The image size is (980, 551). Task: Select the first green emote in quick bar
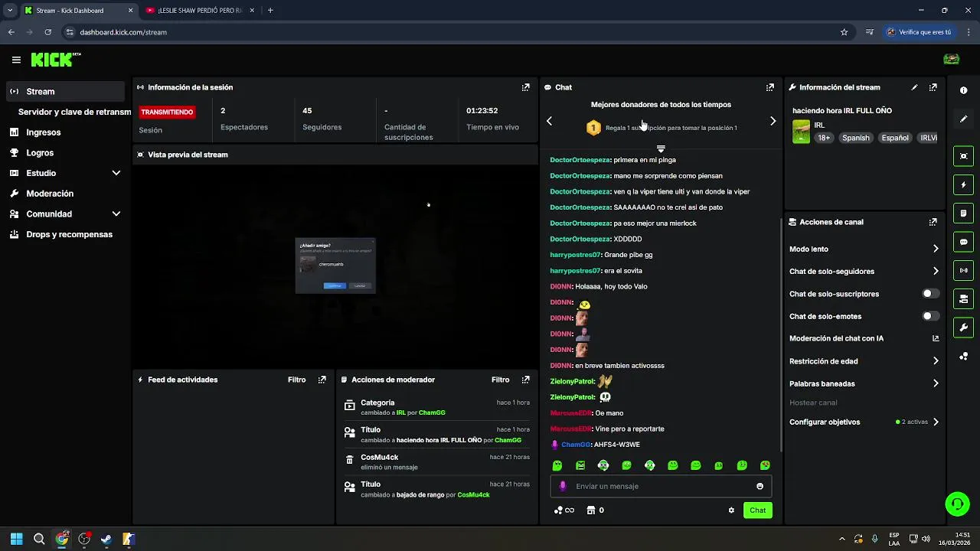(557, 465)
